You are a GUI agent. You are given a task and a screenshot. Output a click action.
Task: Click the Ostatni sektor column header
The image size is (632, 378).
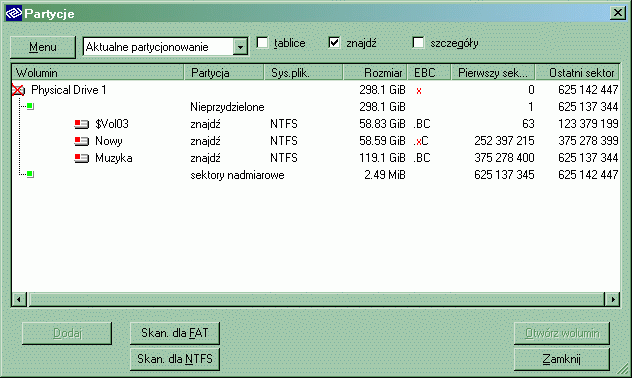pos(577,73)
